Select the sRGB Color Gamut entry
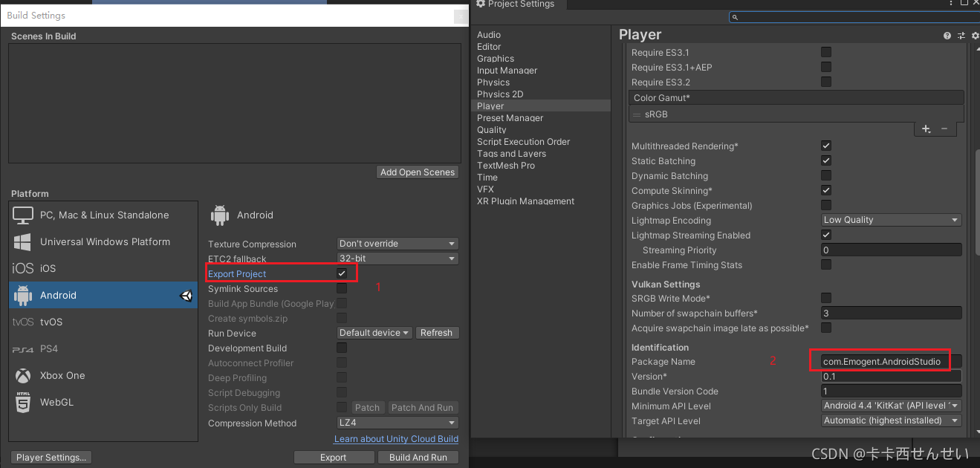 (796, 114)
